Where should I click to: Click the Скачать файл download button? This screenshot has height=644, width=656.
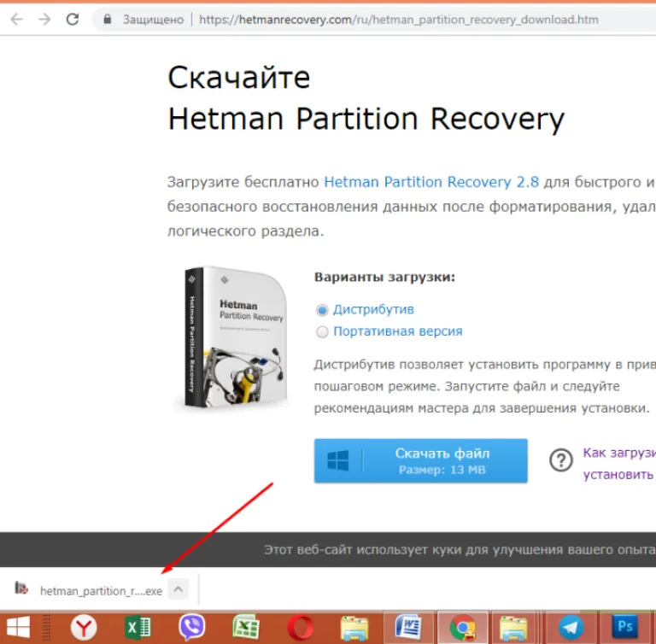coord(420,460)
